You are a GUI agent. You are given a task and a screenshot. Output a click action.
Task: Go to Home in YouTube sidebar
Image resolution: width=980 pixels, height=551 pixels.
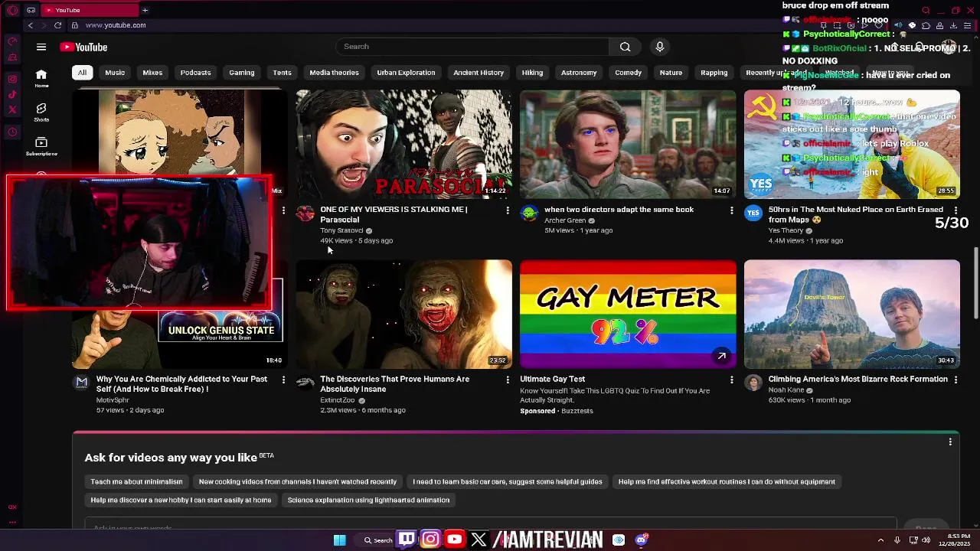(x=41, y=78)
